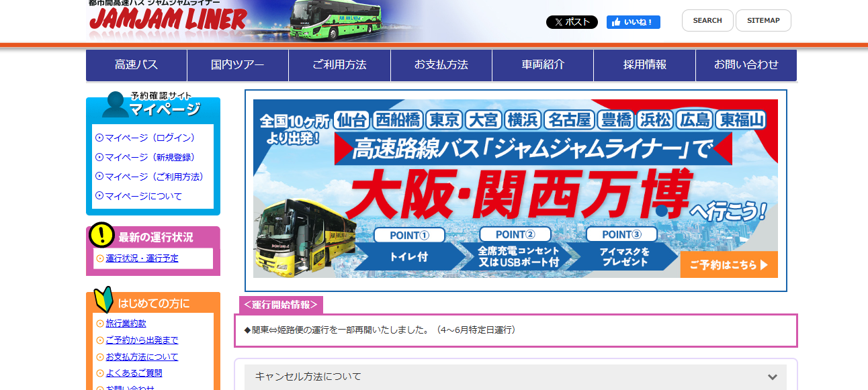
Task: Expand the キャンセル方法について chevron
Action: pos(773,377)
